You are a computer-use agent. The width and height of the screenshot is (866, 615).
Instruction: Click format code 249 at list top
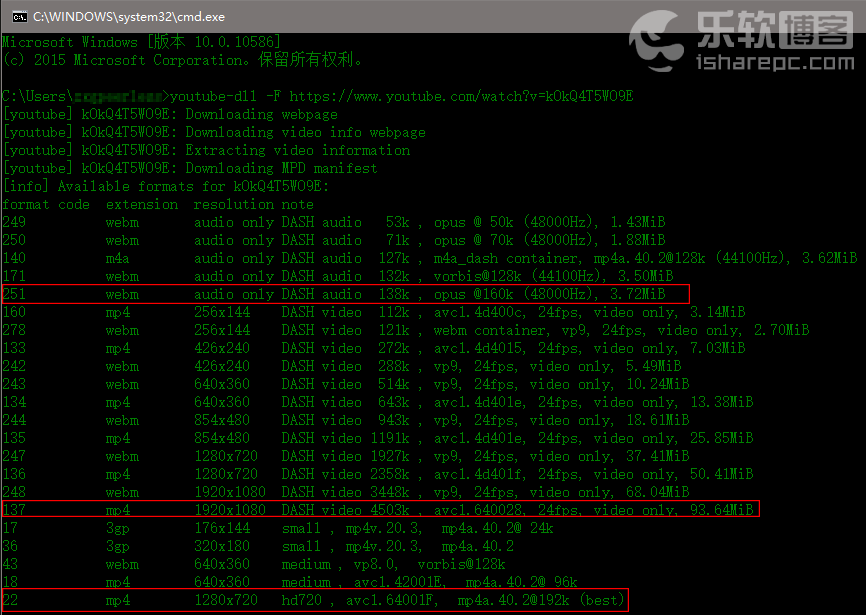click(x=14, y=222)
